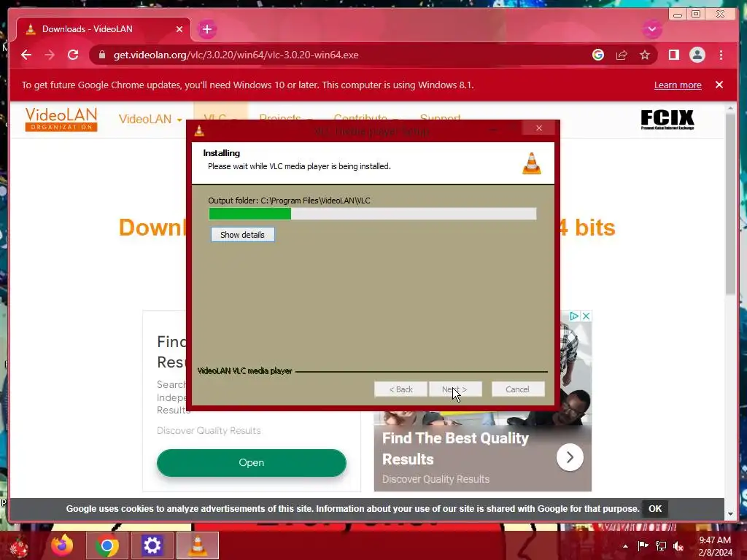
Task: Reload the page in Chrome
Action: pyautogui.click(x=73, y=55)
